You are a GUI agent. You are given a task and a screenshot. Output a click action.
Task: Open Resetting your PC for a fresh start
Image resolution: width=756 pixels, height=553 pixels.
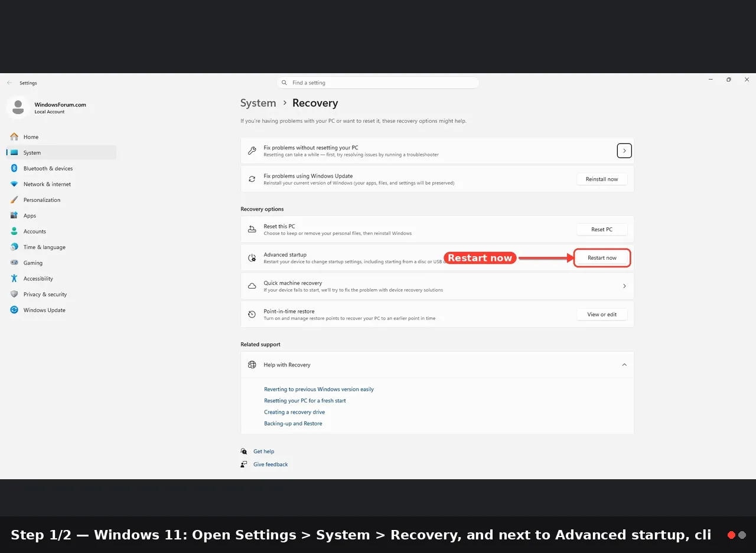[x=305, y=401]
